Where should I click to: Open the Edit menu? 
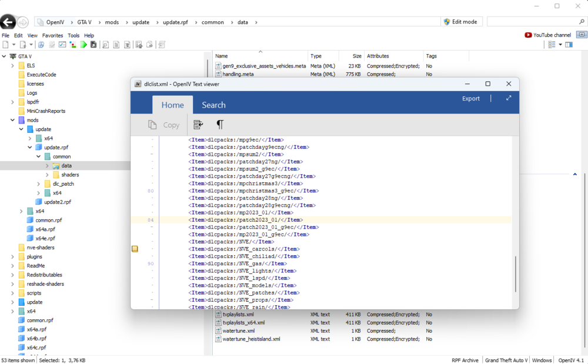click(x=18, y=35)
